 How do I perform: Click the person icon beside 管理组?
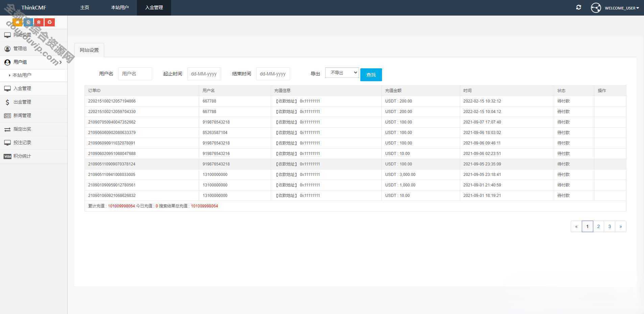[7, 49]
